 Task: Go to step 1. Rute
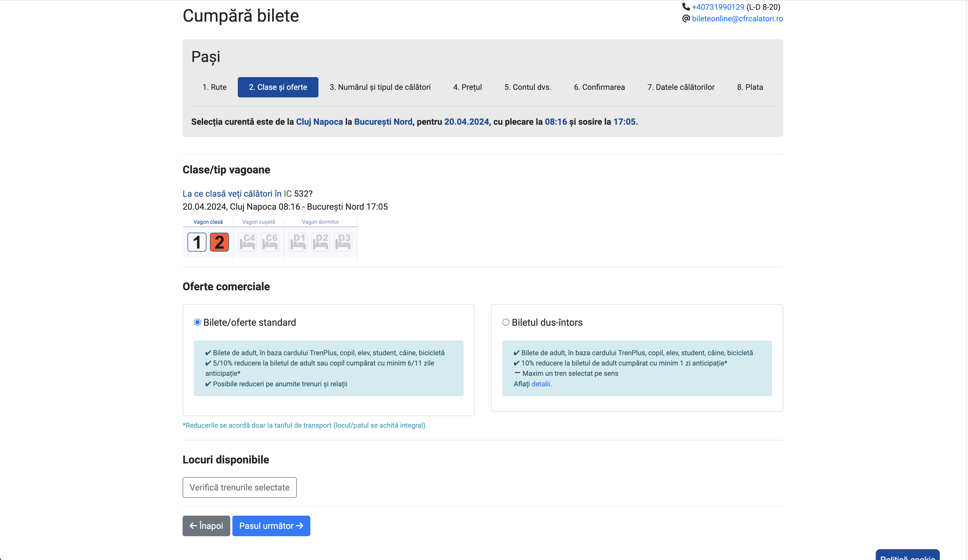(x=214, y=87)
